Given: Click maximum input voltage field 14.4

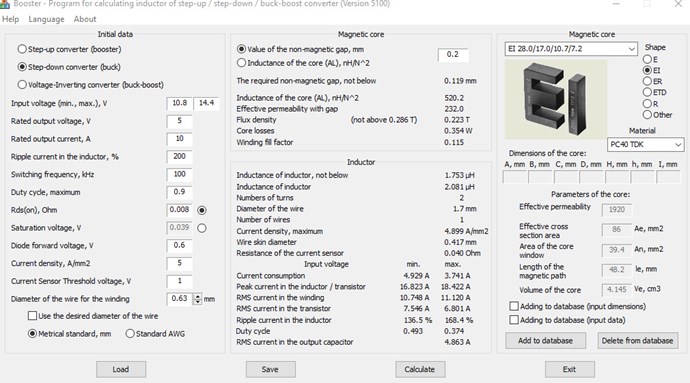Looking at the screenshot, I should [206, 103].
